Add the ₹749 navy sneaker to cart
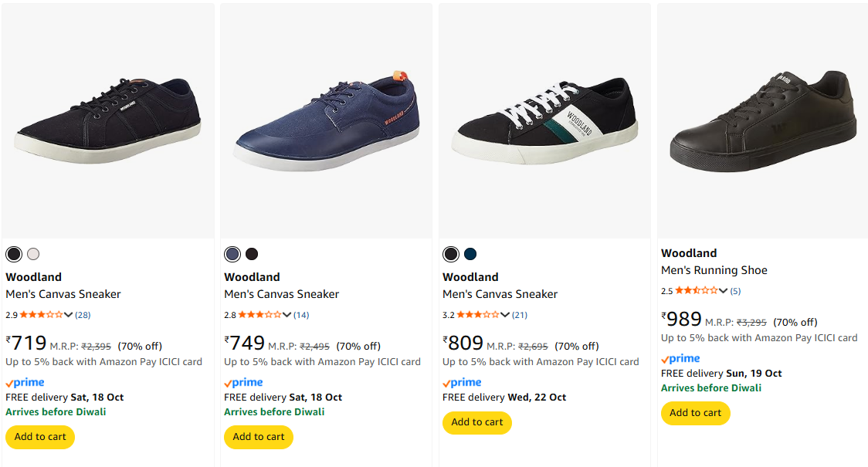Image resolution: width=868 pixels, height=467 pixels. click(x=259, y=437)
